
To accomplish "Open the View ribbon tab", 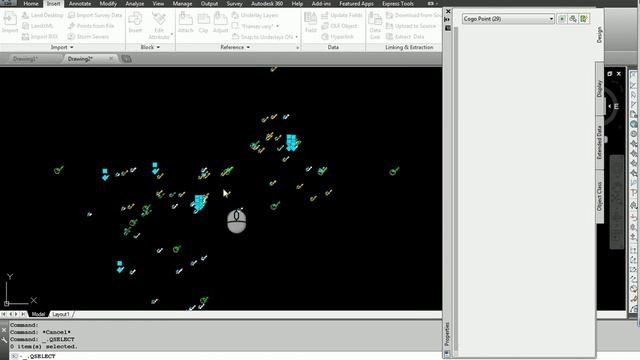I will pyautogui.click(x=158, y=4).
